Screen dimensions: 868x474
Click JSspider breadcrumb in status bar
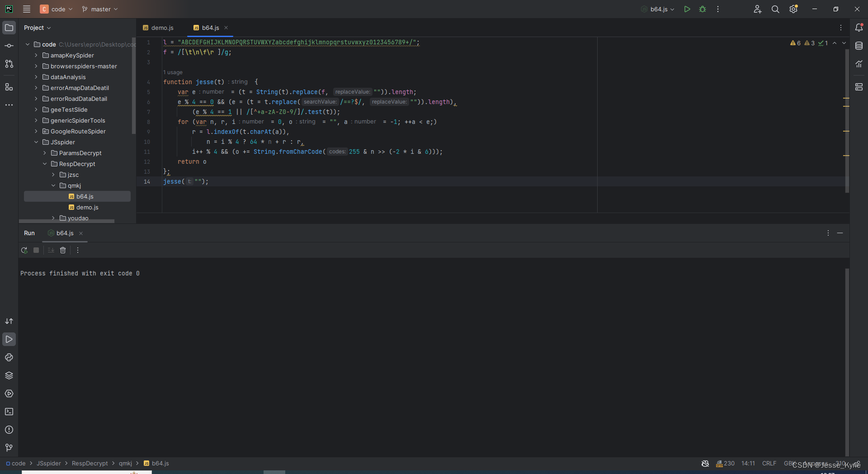click(49, 463)
